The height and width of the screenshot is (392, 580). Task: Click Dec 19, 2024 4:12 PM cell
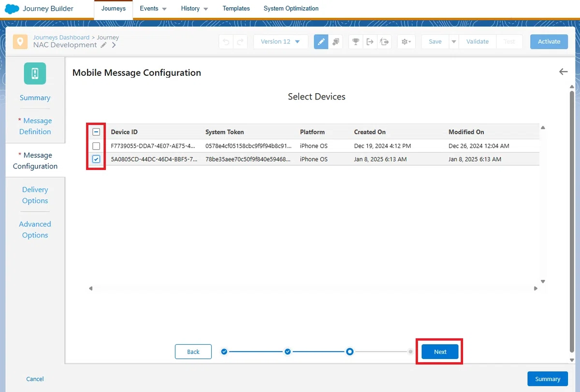pyautogui.click(x=382, y=146)
